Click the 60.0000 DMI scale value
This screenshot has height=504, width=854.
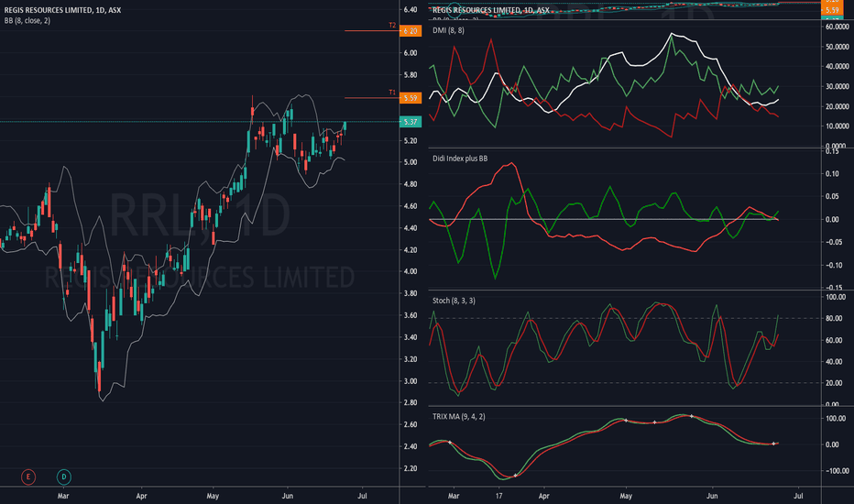838,27
